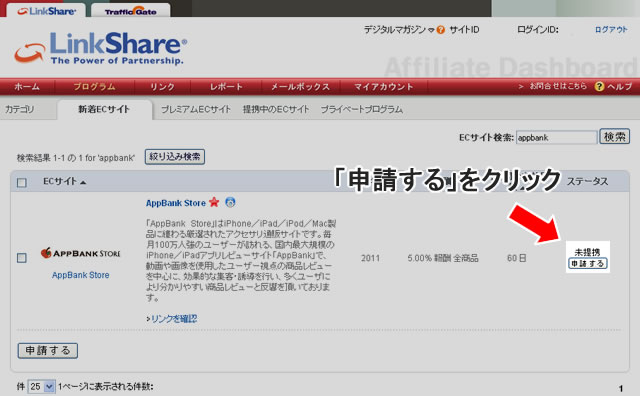The image size is (640, 396).
Task: Click the お問合せはこちら link
Action: pyautogui.click(x=558, y=86)
